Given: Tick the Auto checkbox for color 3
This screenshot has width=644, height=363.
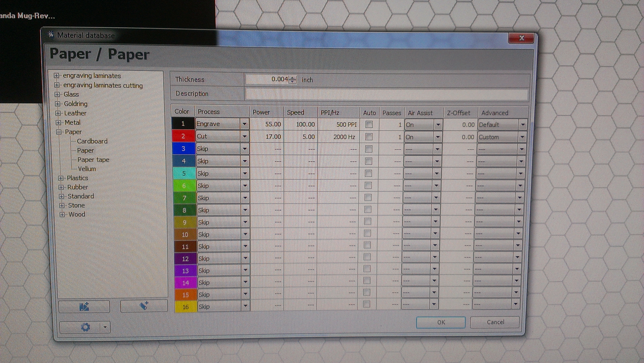Looking at the screenshot, I should [x=369, y=149].
